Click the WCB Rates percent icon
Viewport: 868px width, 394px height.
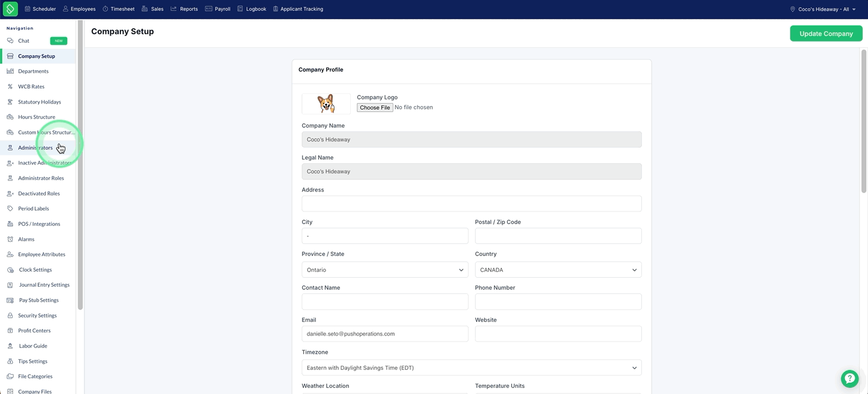10,87
